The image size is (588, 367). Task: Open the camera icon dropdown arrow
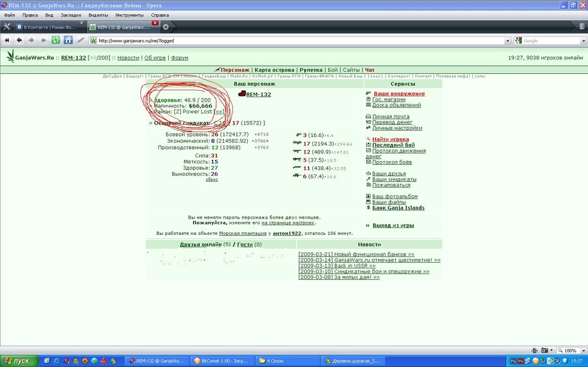(x=551, y=351)
